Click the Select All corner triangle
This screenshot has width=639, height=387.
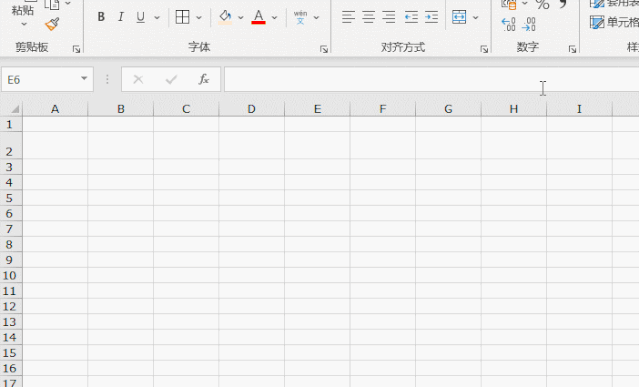[x=15, y=109]
